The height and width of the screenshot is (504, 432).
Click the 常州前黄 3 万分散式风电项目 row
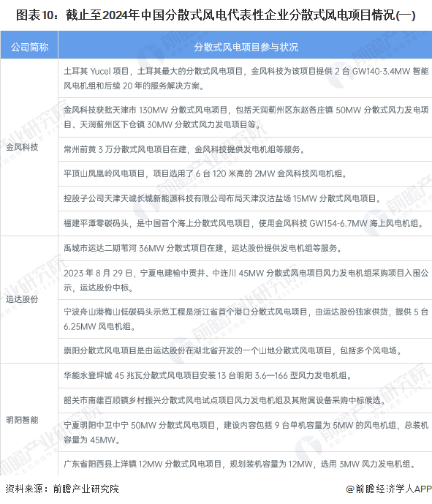pos(246,149)
